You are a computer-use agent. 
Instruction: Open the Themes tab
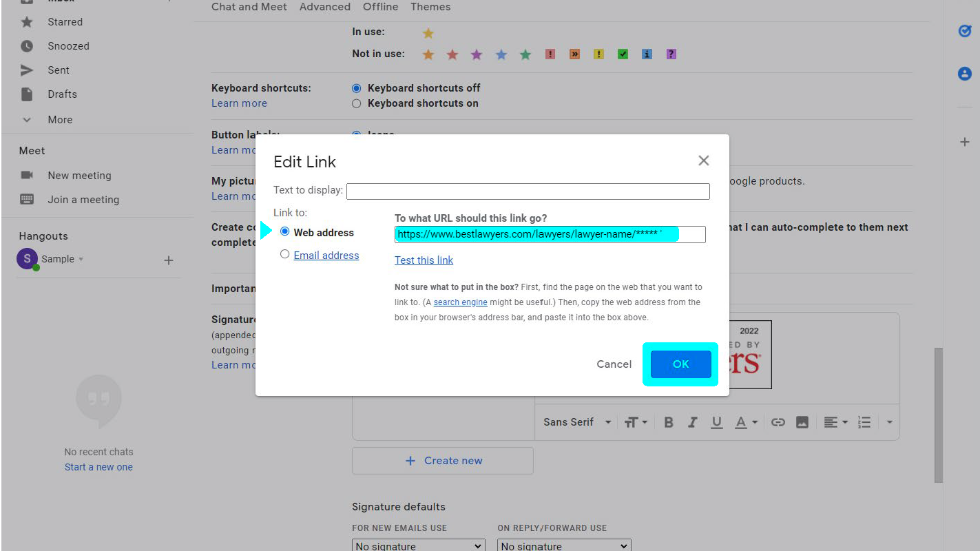click(x=430, y=7)
